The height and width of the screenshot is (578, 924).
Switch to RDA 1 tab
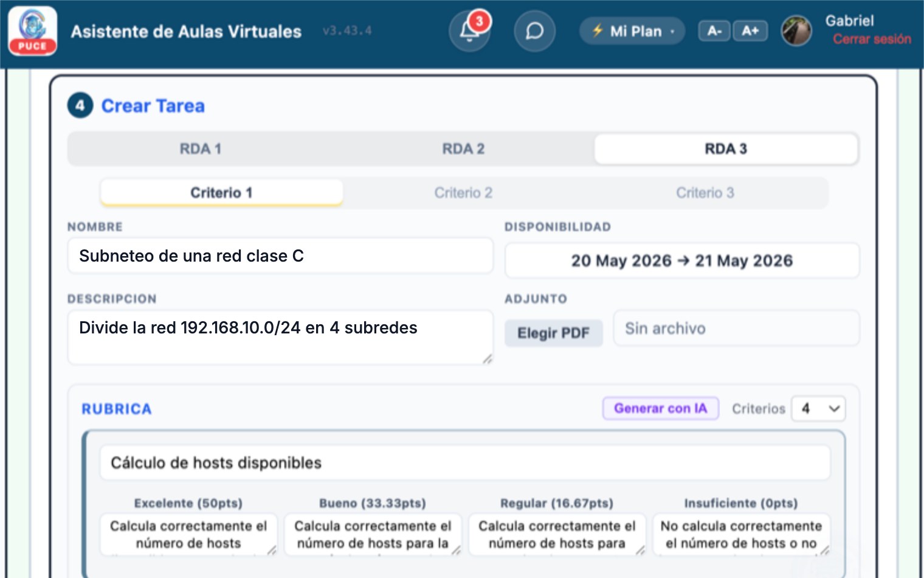201,149
